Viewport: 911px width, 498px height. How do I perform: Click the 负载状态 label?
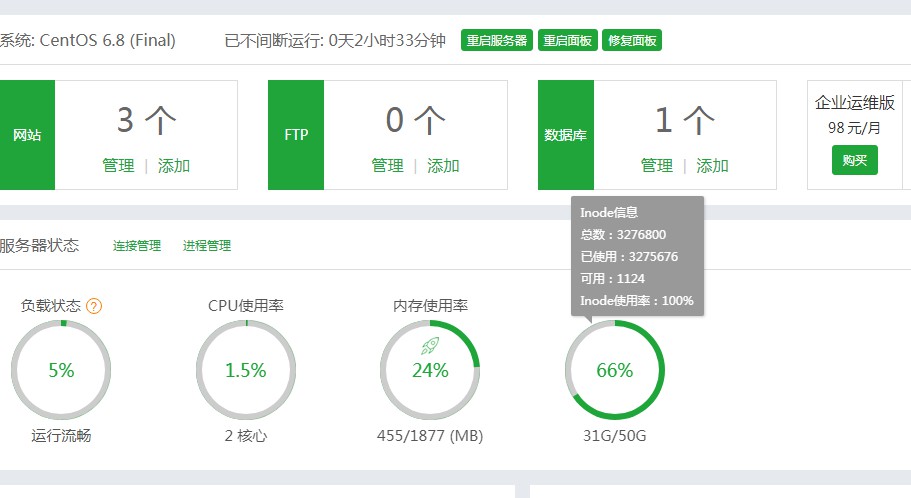coord(51,306)
